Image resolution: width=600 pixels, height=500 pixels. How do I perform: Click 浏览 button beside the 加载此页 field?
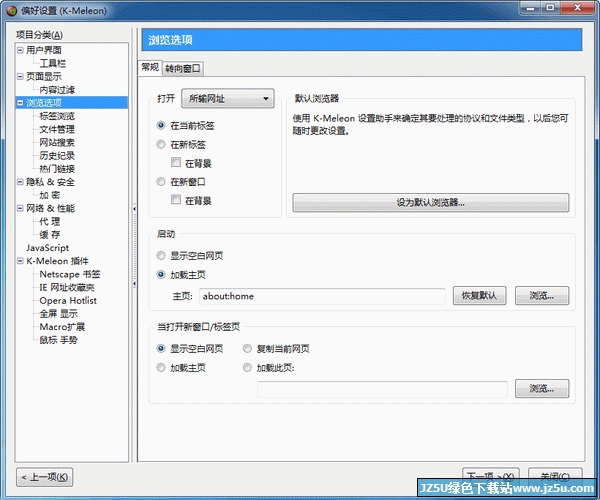click(x=542, y=389)
